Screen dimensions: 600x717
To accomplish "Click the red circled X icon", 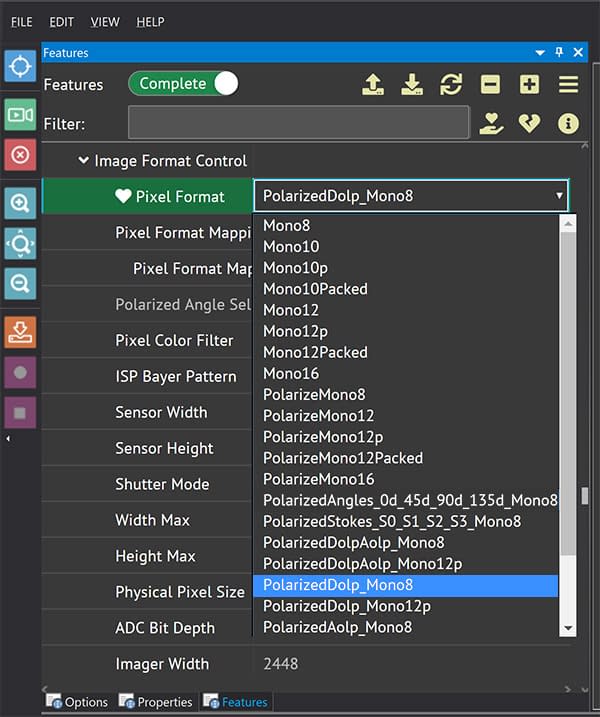I will [20, 155].
